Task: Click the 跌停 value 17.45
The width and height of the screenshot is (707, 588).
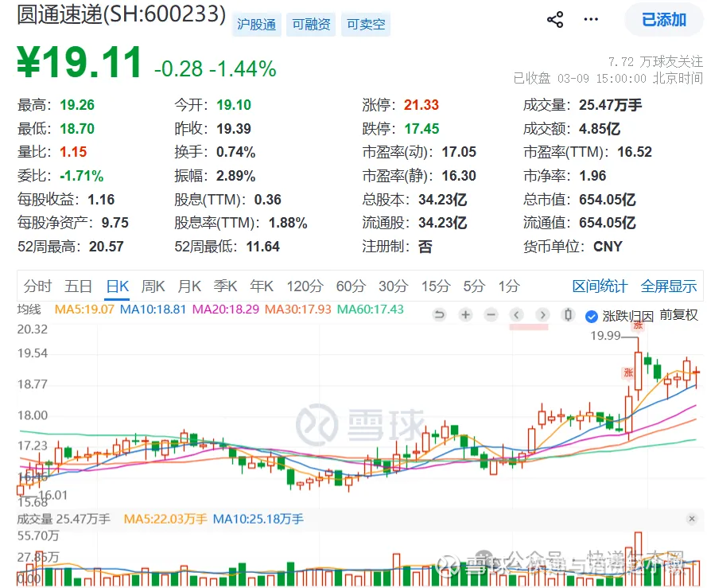Action: click(x=421, y=129)
